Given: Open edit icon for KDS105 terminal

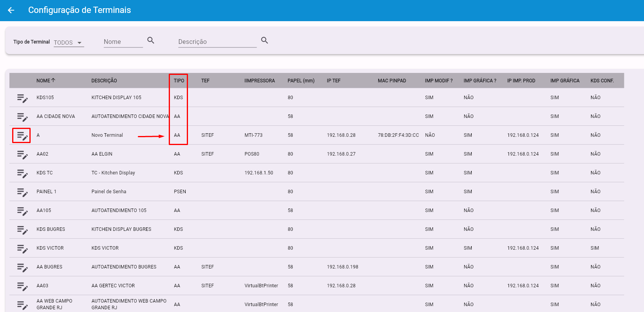Looking at the screenshot, I should point(22,98).
